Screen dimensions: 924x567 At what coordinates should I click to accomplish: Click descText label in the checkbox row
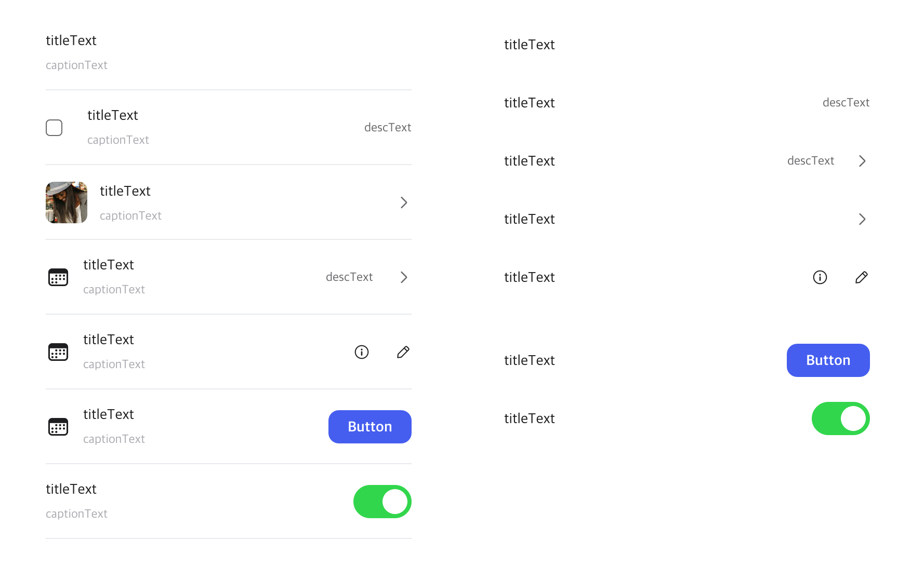coord(388,128)
